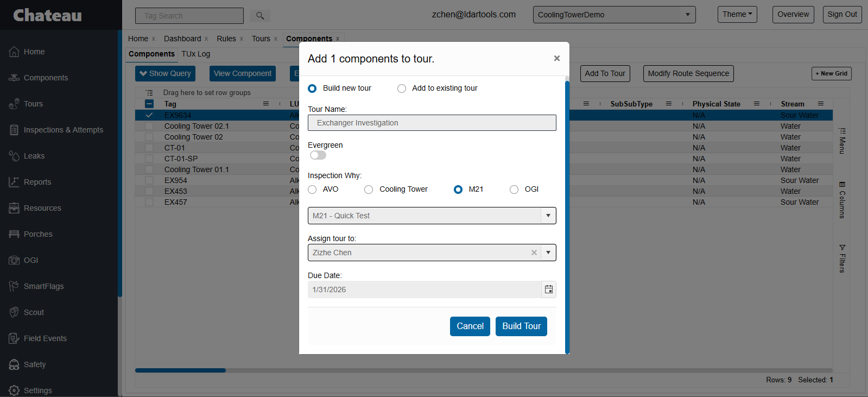Image resolution: width=868 pixels, height=397 pixels.
Task: Select the Add to existing tour option
Action: (402, 89)
